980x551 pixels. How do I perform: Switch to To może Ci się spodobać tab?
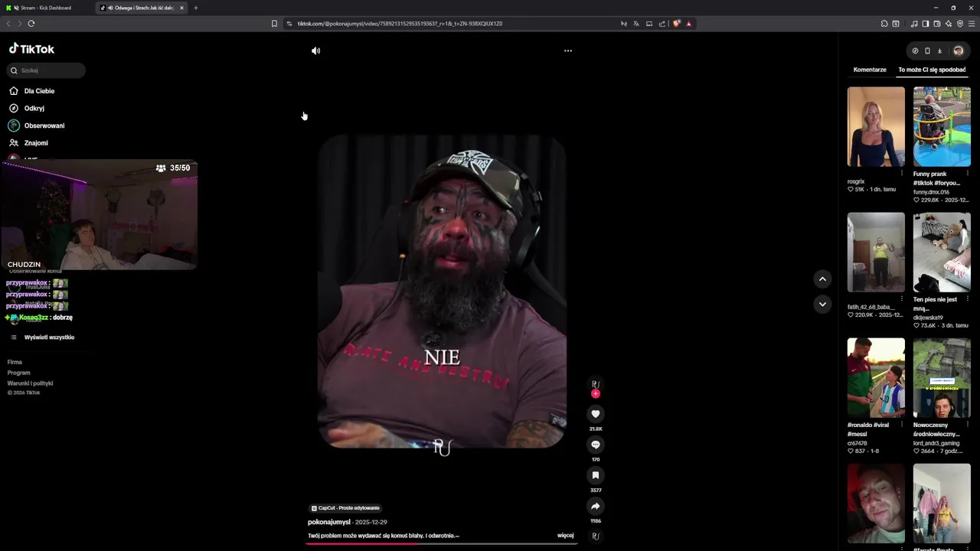pyautogui.click(x=932, y=70)
